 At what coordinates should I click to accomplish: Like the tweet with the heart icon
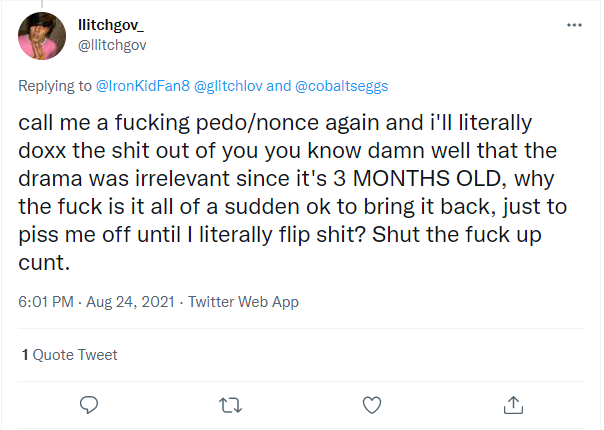[x=372, y=404]
